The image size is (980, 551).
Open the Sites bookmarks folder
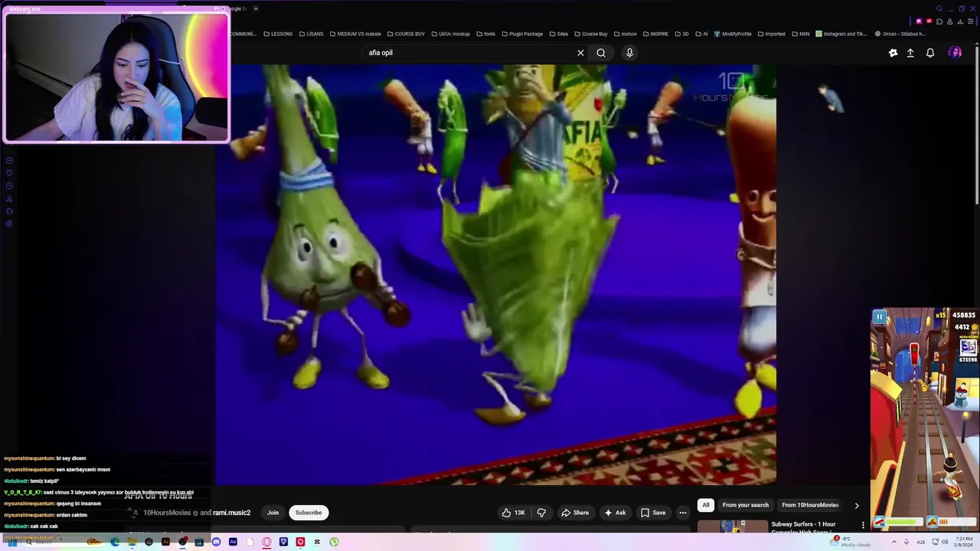(x=558, y=34)
